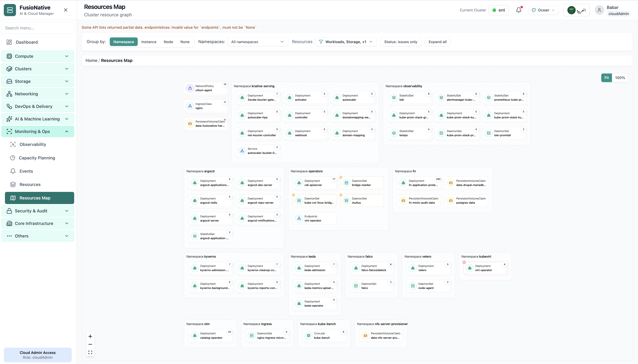
Task: Expand Security & Audit section
Action: pyautogui.click(x=38, y=211)
